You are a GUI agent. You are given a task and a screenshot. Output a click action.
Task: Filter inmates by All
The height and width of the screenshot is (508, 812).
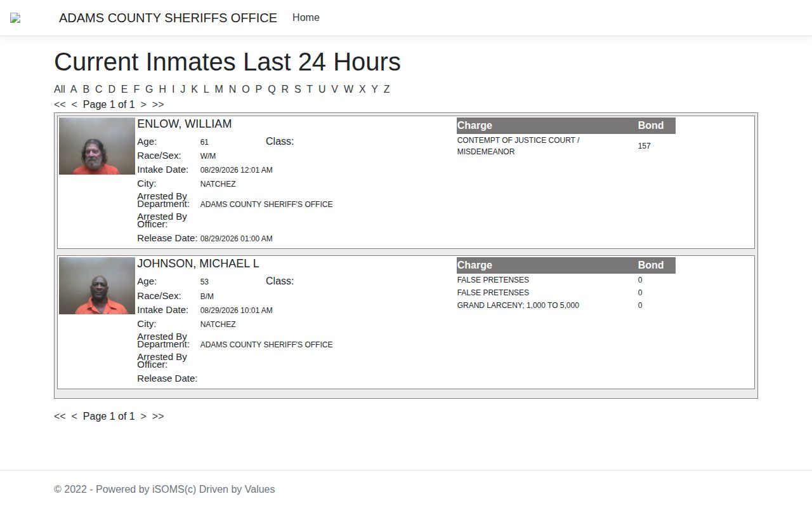pos(60,90)
